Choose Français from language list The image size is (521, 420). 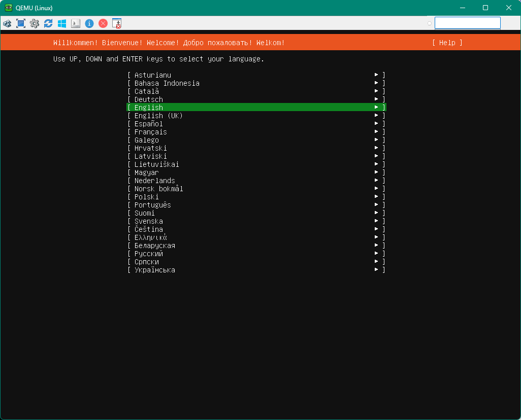point(256,132)
